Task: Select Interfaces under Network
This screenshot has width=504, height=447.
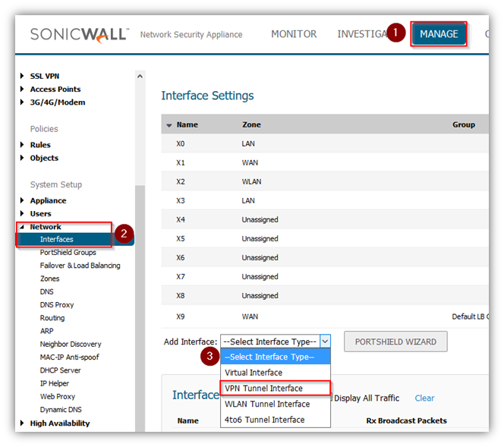Action: pyautogui.click(x=57, y=240)
